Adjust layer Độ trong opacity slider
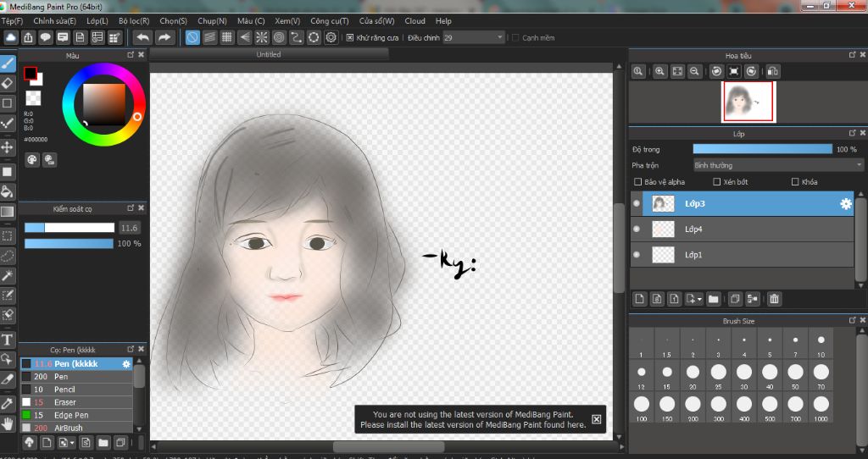The image size is (868, 459). [x=762, y=149]
